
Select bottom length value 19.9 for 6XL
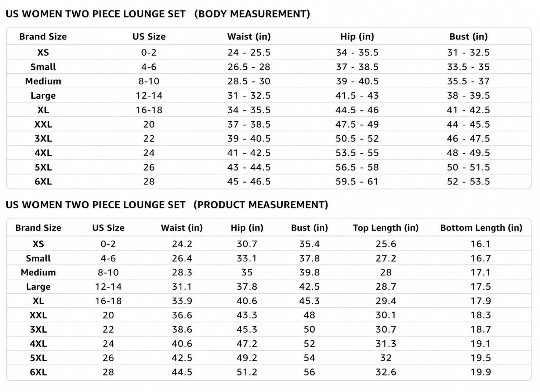click(481, 372)
